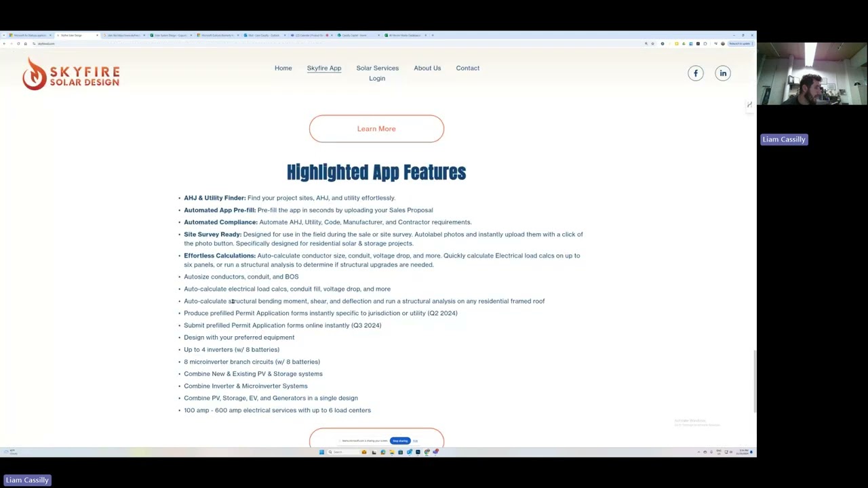Click the Learn More button above features

tap(376, 129)
